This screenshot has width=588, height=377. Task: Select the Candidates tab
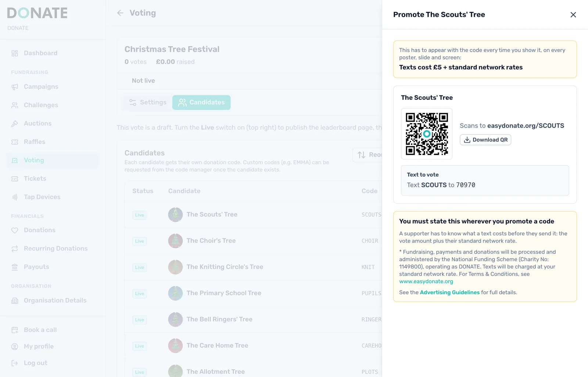(x=201, y=102)
